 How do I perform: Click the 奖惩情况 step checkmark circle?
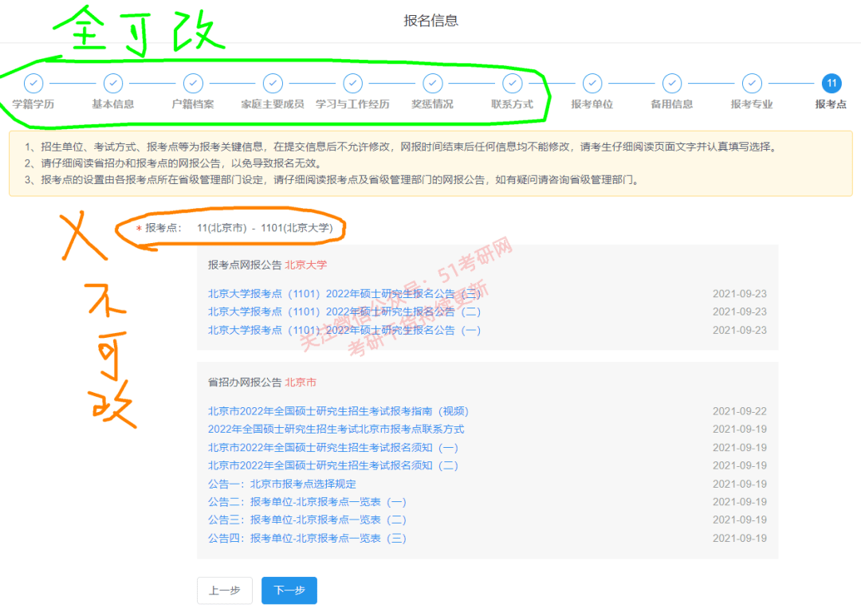(x=433, y=84)
